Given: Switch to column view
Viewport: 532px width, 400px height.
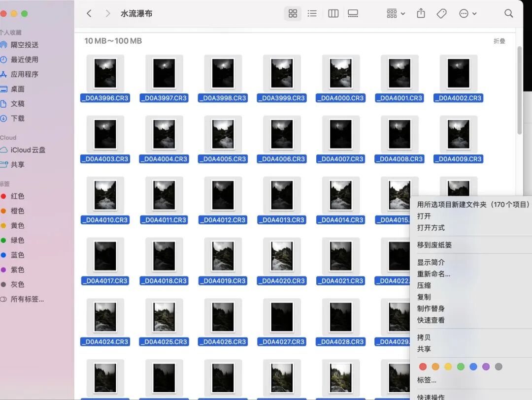Looking at the screenshot, I should pos(333,14).
